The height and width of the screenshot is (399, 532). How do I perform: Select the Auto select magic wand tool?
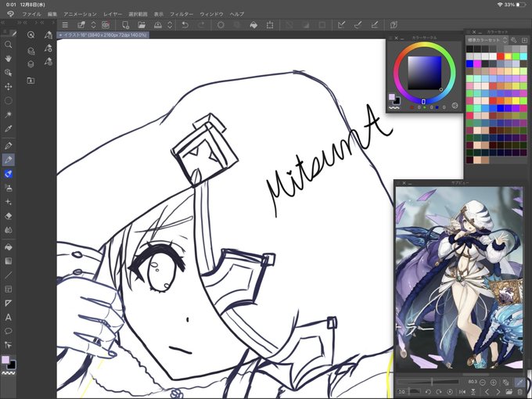pyautogui.click(x=8, y=115)
